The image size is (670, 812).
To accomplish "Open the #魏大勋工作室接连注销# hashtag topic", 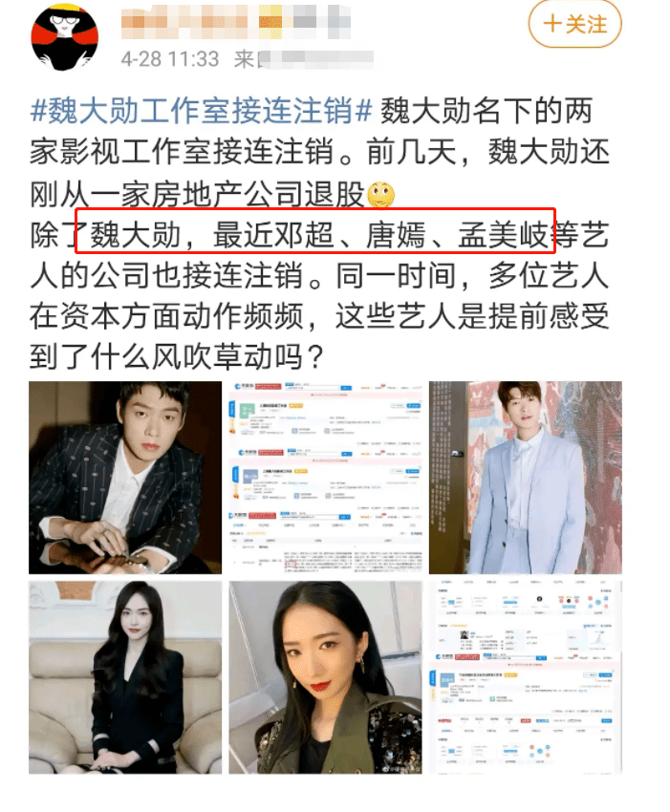I will click(x=201, y=111).
